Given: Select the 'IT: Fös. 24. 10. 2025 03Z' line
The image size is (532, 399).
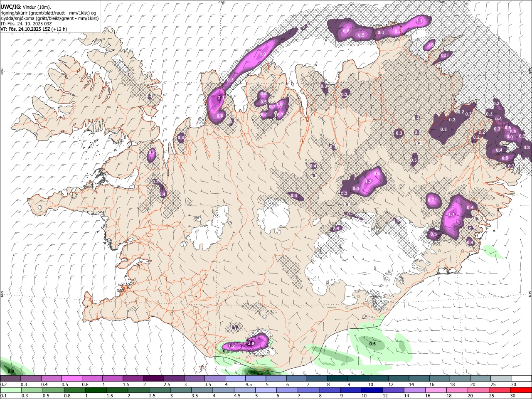Looking at the screenshot, I should click(26, 24).
